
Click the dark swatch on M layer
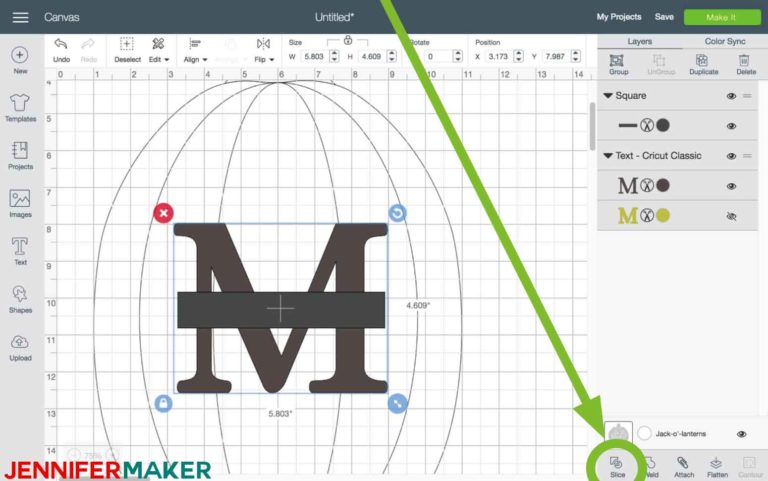[x=663, y=186]
